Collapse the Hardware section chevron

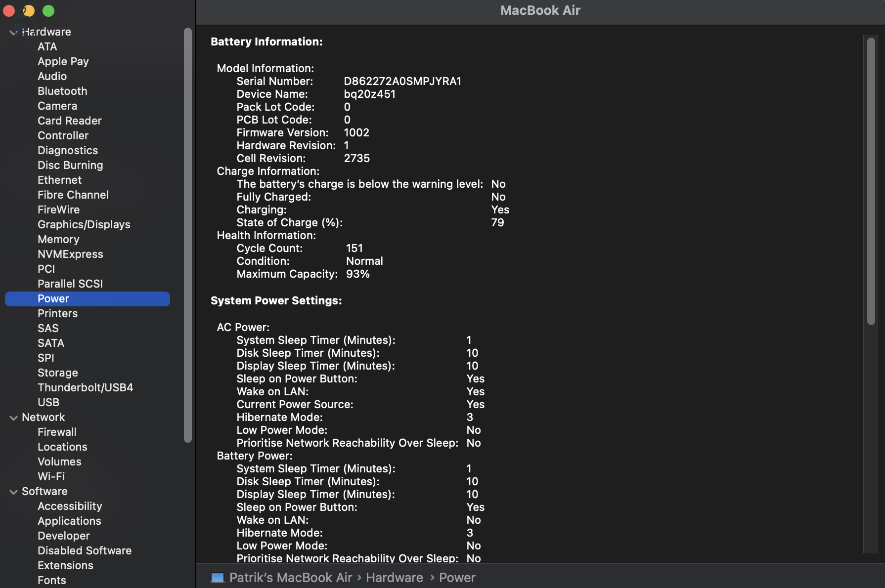(x=13, y=32)
